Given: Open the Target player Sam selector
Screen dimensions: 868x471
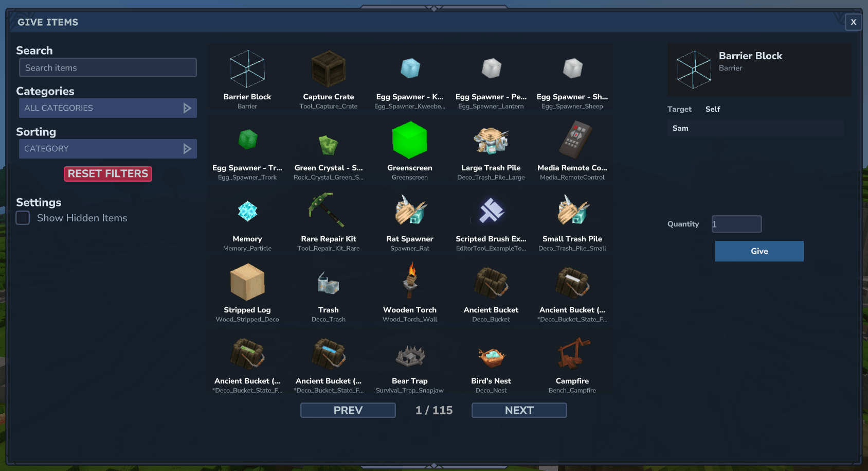Looking at the screenshot, I should (x=755, y=128).
